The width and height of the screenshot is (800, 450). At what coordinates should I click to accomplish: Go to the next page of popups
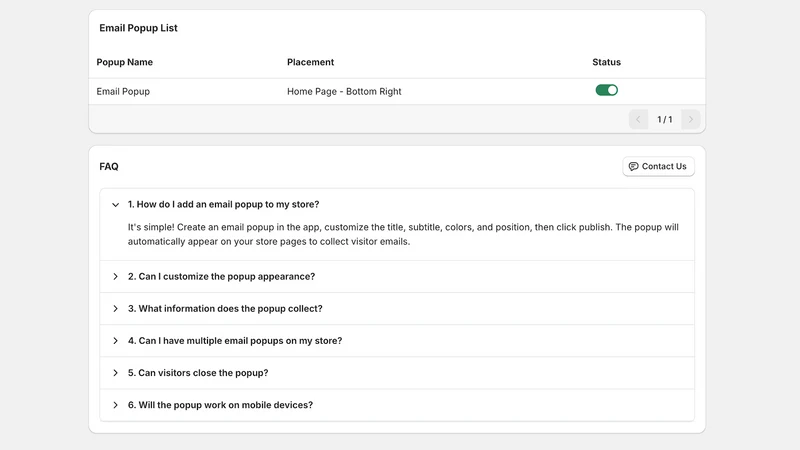coord(690,119)
